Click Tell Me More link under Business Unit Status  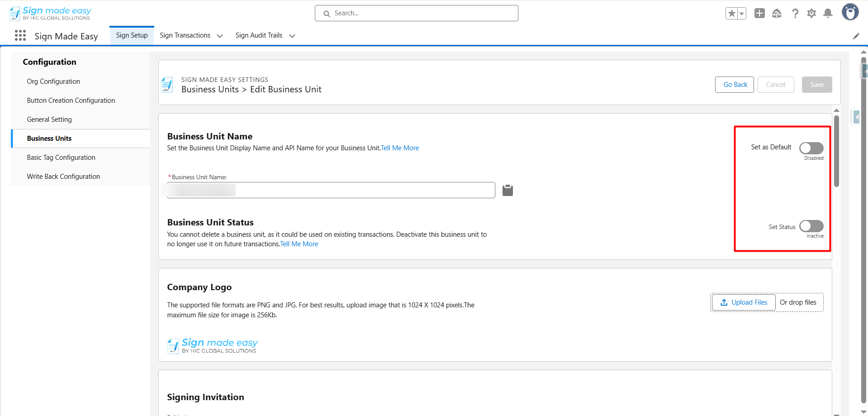pyautogui.click(x=299, y=244)
